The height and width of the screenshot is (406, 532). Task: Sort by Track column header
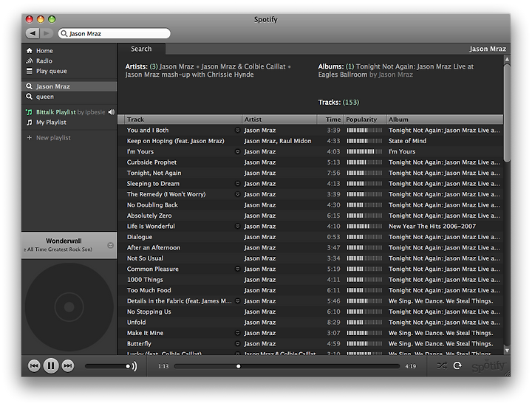pos(183,120)
